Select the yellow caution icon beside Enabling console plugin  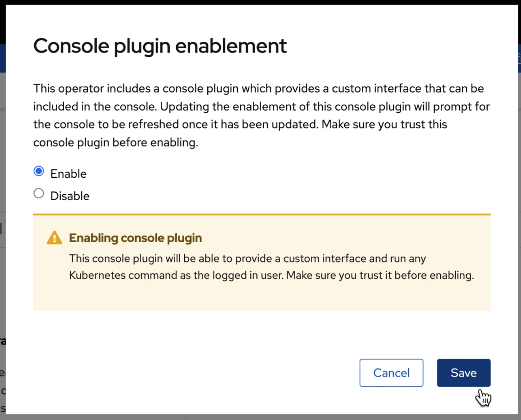(x=54, y=238)
